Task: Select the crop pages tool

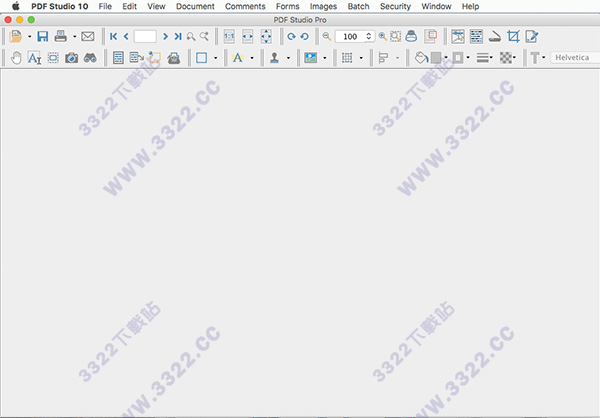Action: tap(513, 36)
